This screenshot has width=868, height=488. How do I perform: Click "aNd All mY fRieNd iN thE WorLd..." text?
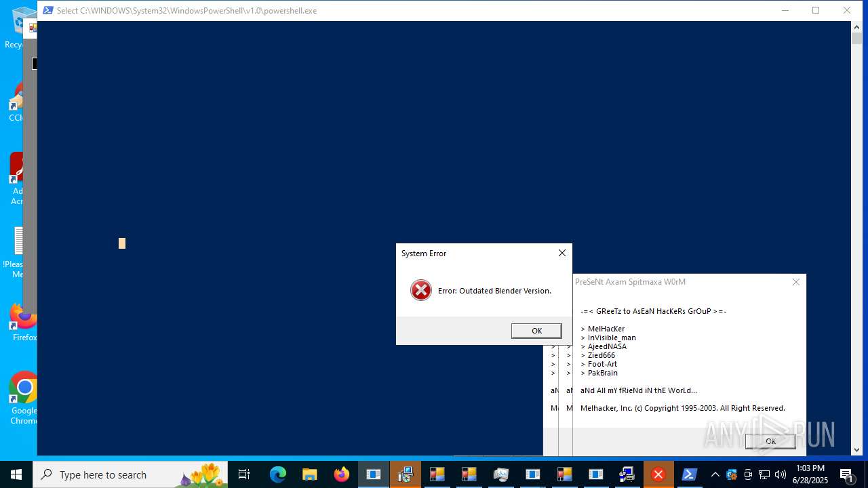(639, 390)
